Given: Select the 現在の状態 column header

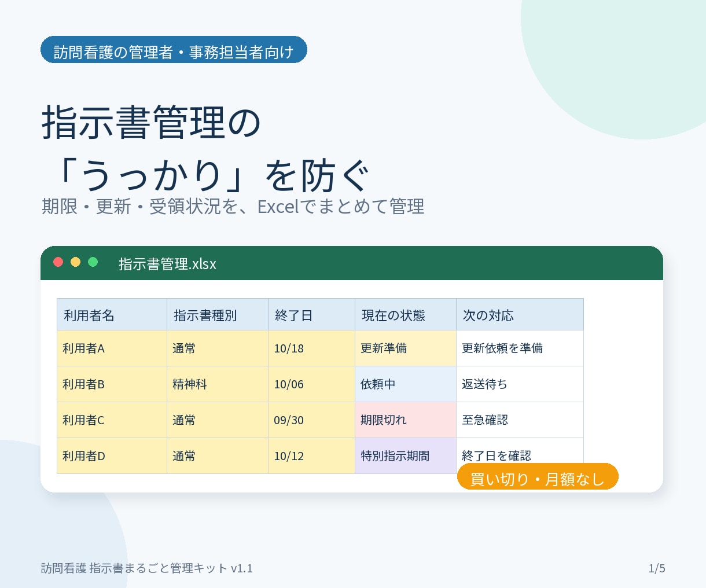Looking at the screenshot, I should point(406,315).
